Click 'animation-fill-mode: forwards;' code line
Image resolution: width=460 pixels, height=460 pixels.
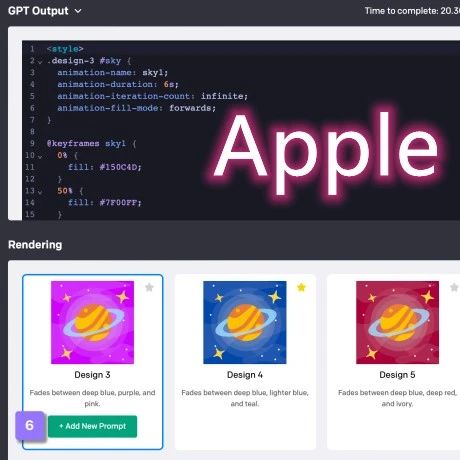[x=137, y=108]
